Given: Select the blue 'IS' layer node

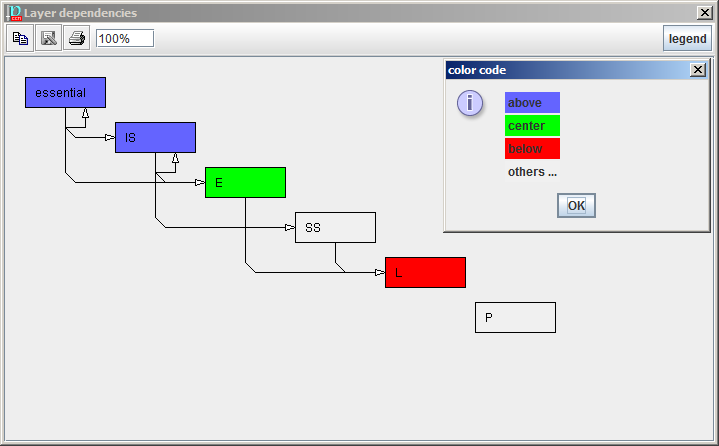Looking at the screenshot, I should point(155,137).
